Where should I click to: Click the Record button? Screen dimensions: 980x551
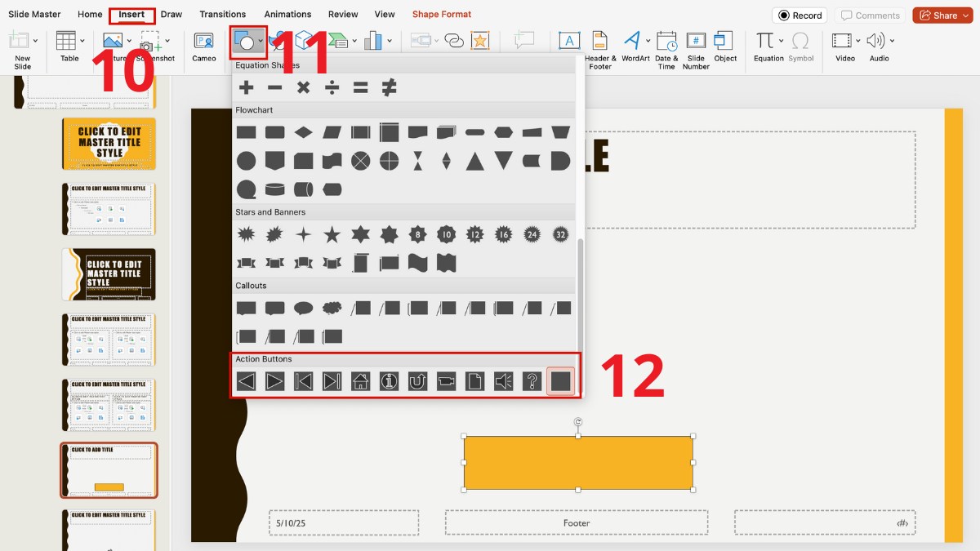click(x=800, y=16)
